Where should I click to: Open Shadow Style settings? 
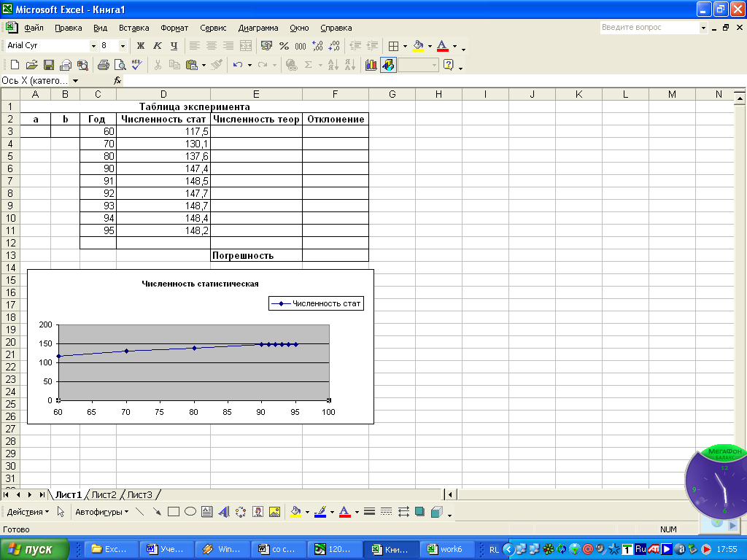click(419, 512)
